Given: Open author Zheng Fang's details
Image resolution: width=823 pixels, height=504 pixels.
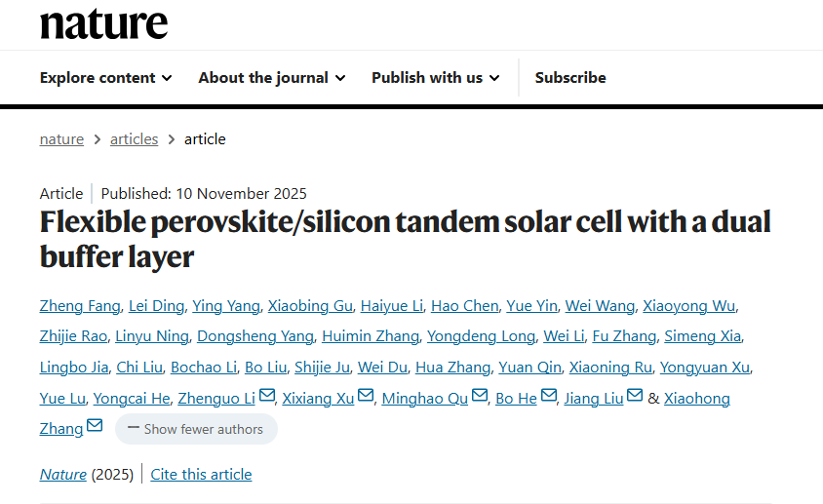Looking at the screenshot, I should coord(79,306).
